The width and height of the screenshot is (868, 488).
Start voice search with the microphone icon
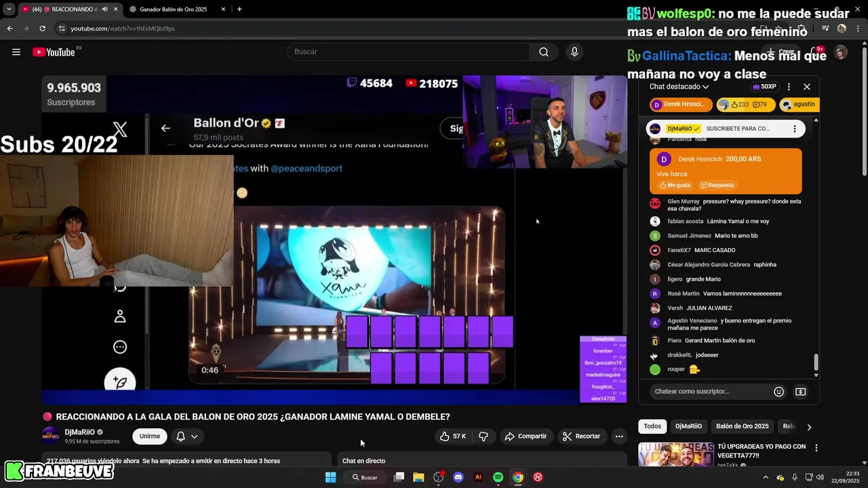tap(574, 52)
